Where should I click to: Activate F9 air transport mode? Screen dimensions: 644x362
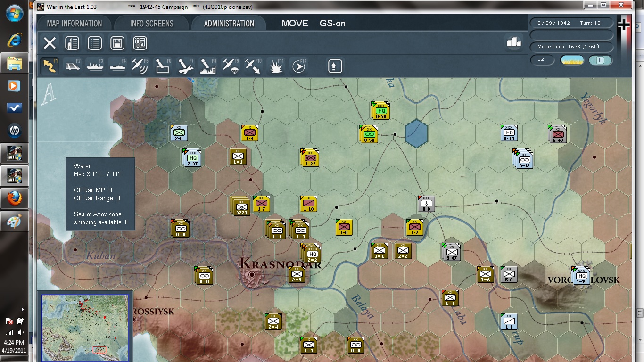point(231,66)
